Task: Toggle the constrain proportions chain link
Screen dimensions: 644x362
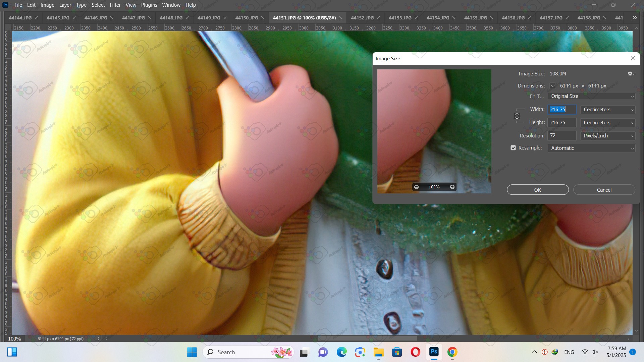Action: tap(517, 116)
